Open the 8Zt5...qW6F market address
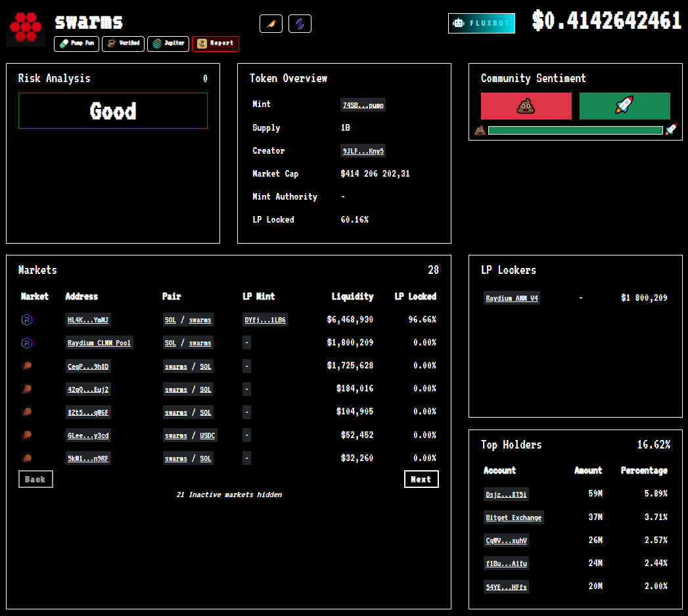This screenshot has width=688, height=616. 88,412
